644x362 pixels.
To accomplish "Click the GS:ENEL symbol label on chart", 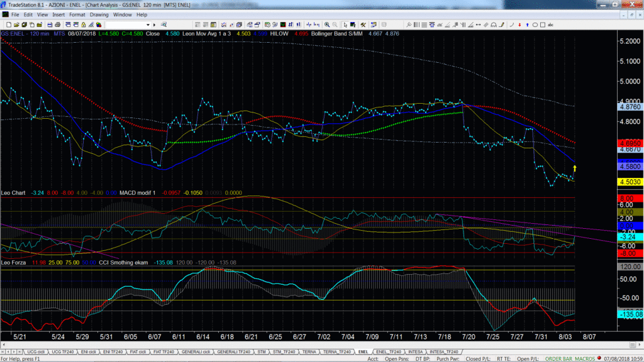I will coord(13,34).
